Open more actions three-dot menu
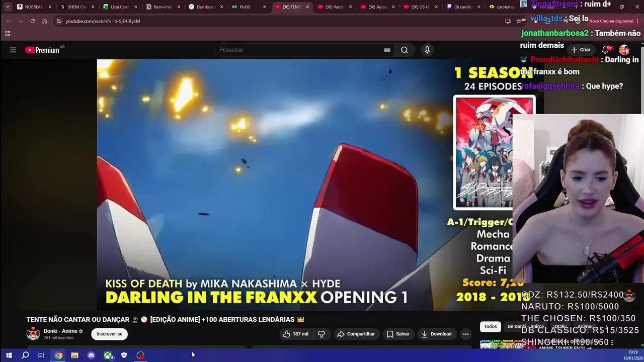This screenshot has height=362, width=644. 466,334
